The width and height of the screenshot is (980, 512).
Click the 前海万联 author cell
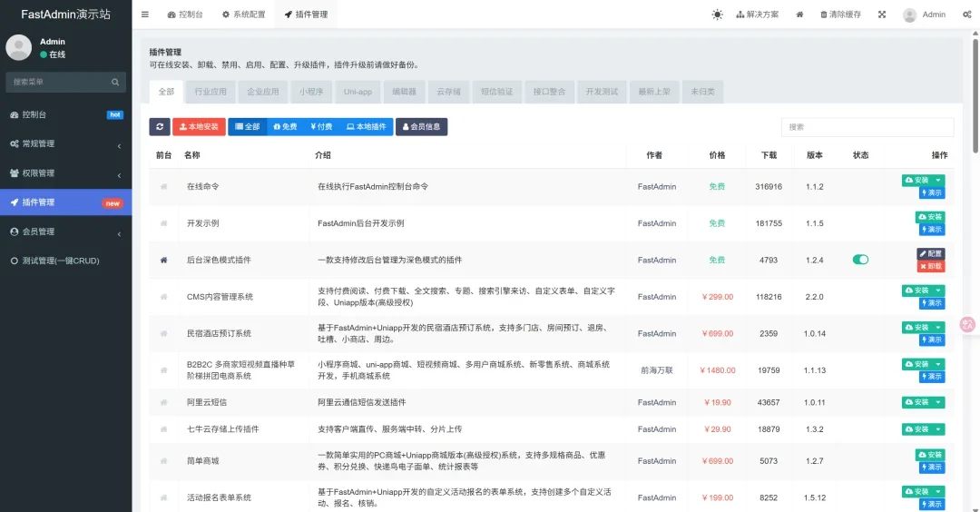tap(657, 370)
